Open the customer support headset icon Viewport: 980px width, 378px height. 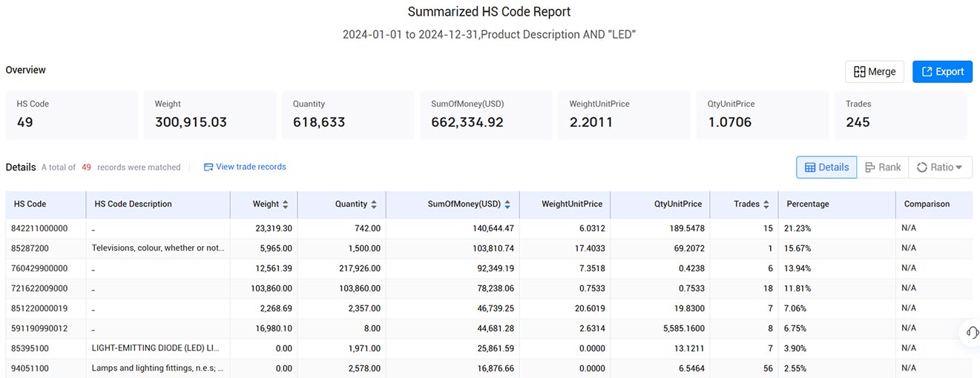pos(972,332)
